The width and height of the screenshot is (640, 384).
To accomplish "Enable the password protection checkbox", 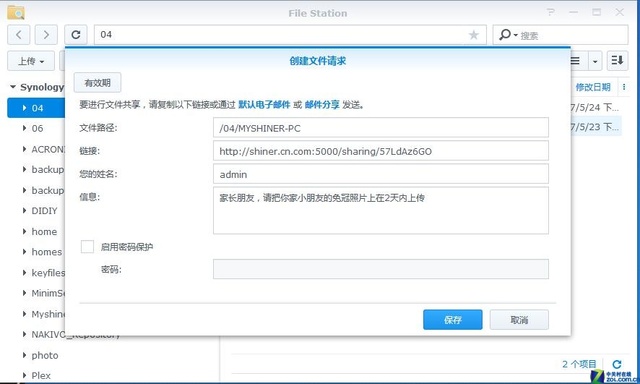I will point(87,246).
